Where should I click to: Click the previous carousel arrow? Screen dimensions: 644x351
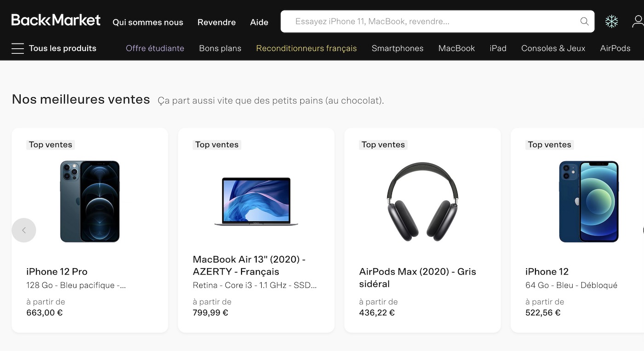click(x=24, y=230)
